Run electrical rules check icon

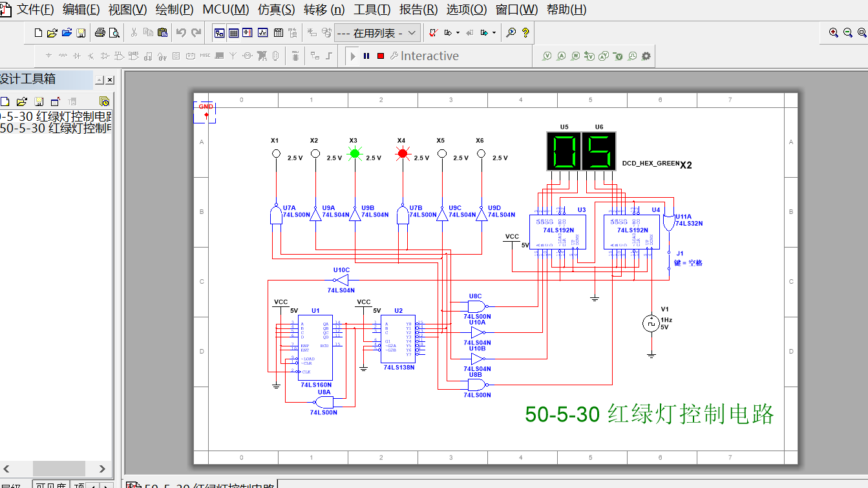coord(433,32)
